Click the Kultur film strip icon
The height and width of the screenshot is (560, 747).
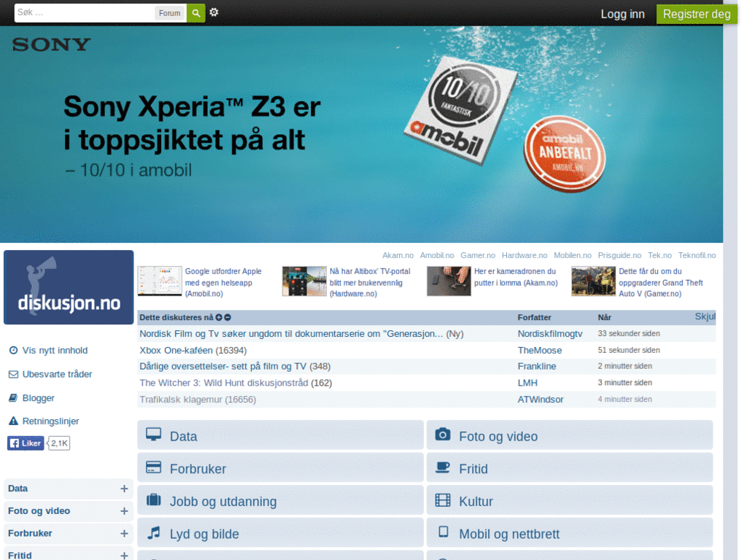click(x=442, y=500)
